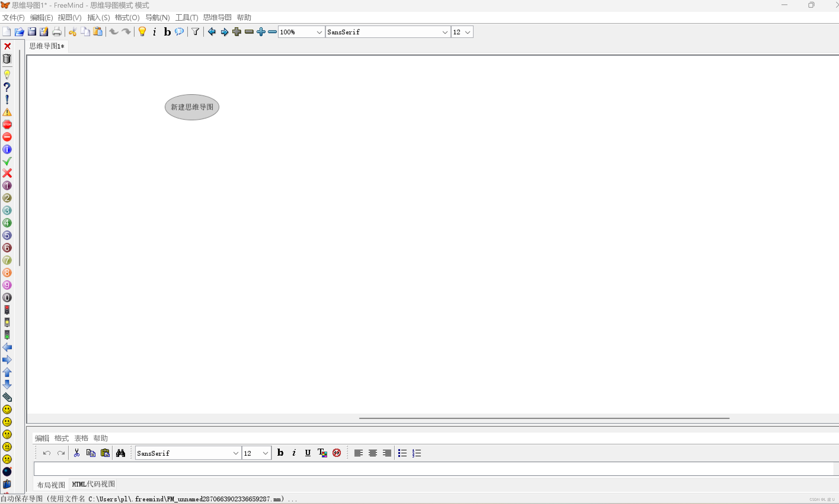
Task: Open the note editor font size dropdown
Action: click(265, 453)
